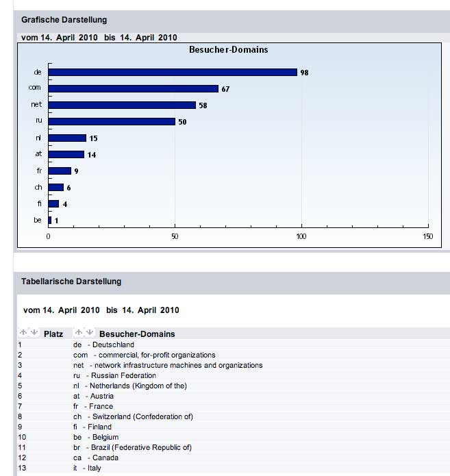Click the 'Tabellarische Darstellung' section header
This screenshot has width=450, height=476.
pos(71,281)
